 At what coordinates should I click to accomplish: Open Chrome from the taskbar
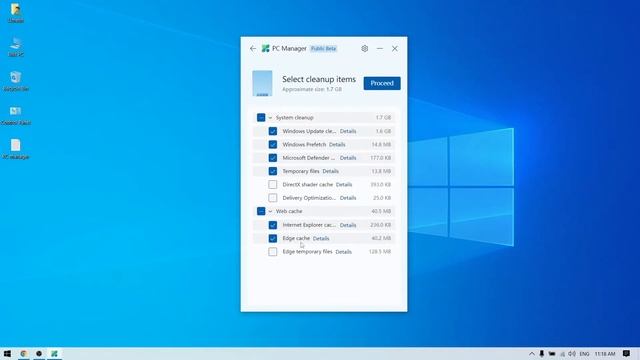point(24,353)
